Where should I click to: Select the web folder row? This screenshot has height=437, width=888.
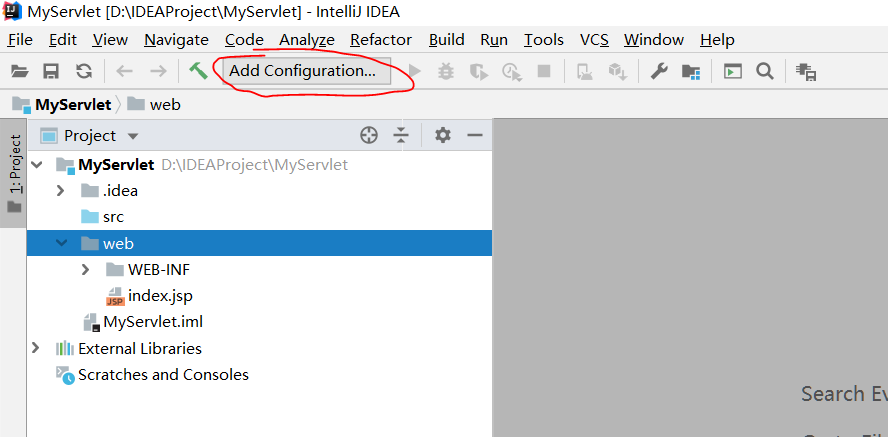coord(259,243)
